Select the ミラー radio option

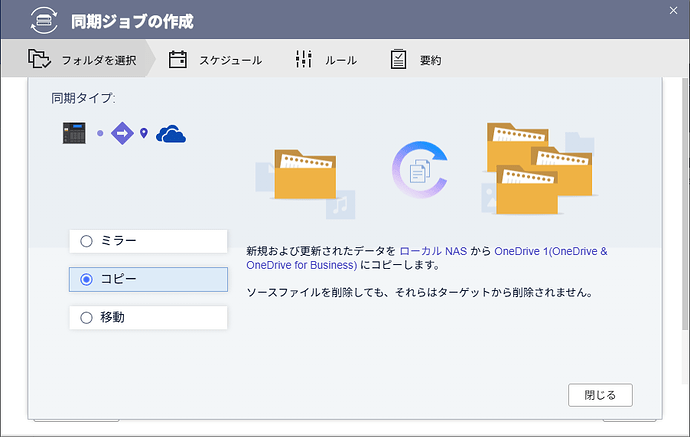click(x=86, y=241)
